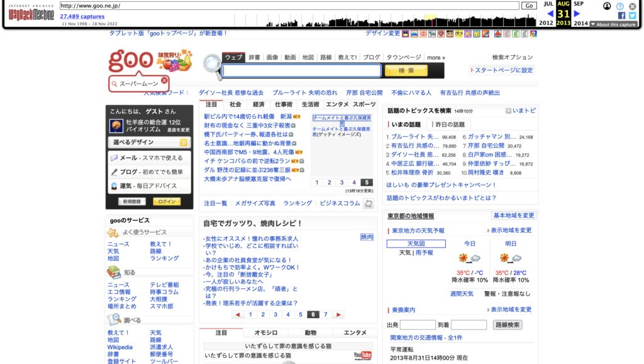644x364 pixels.
Task: Share capture on Facebook
Action: point(621,16)
